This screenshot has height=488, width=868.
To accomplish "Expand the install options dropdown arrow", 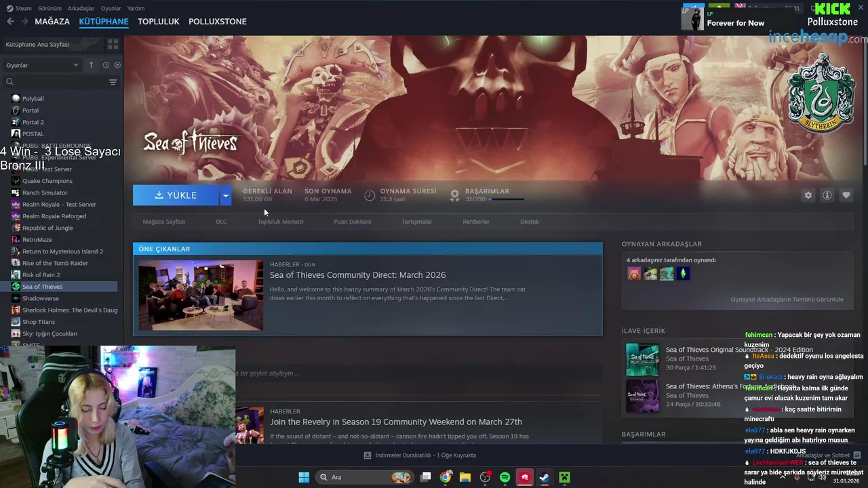I will pyautogui.click(x=226, y=195).
